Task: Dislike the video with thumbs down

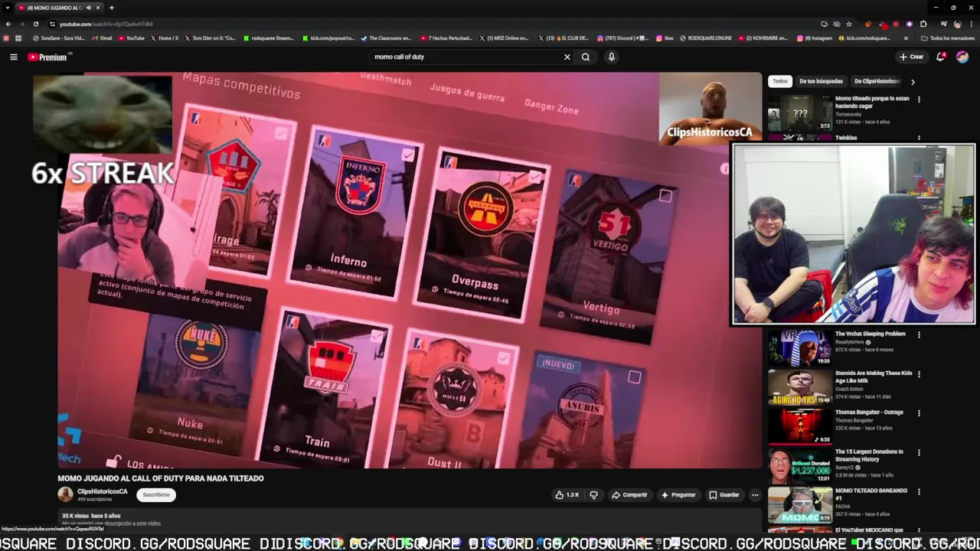Action: pyautogui.click(x=593, y=495)
